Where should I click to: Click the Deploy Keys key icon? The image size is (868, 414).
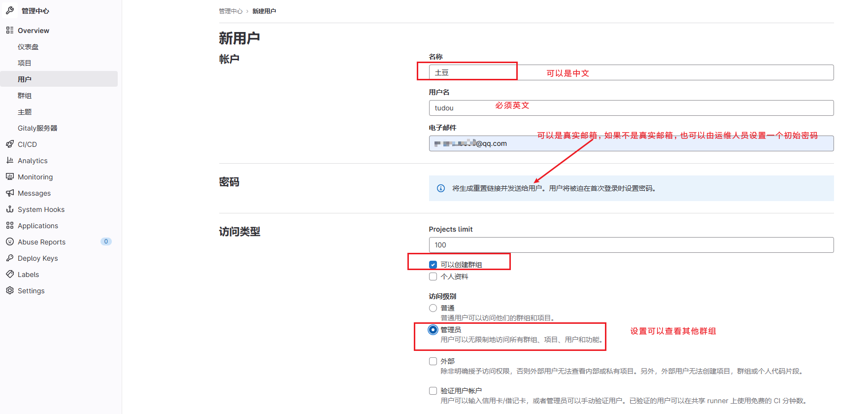point(10,258)
